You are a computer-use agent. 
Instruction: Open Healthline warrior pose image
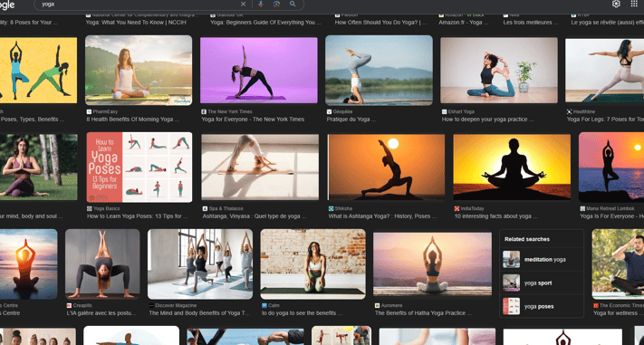click(604, 71)
